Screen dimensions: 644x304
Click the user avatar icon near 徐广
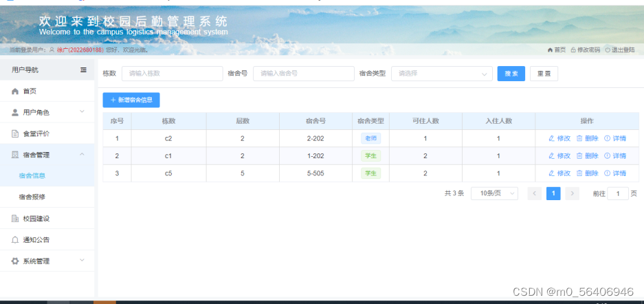pyautogui.click(x=52, y=50)
